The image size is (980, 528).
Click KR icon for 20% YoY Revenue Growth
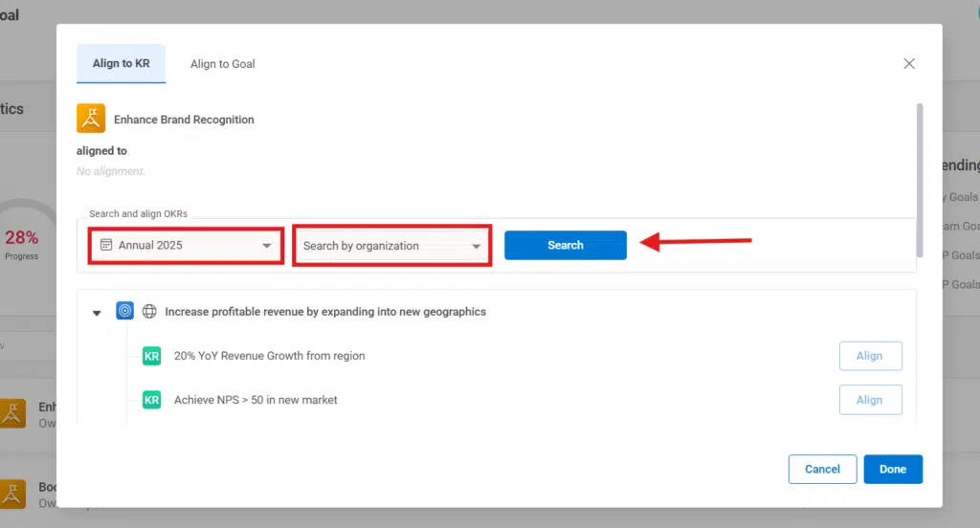point(152,356)
